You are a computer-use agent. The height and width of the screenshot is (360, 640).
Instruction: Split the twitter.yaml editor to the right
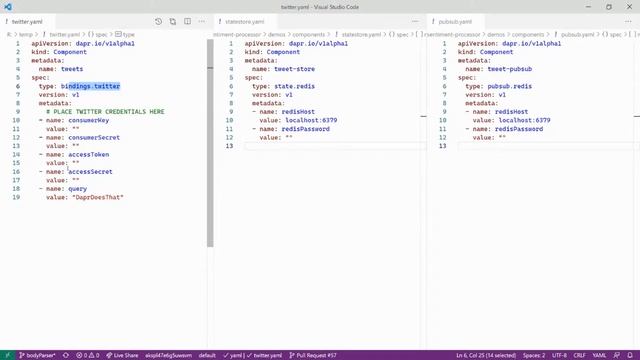coord(187,22)
